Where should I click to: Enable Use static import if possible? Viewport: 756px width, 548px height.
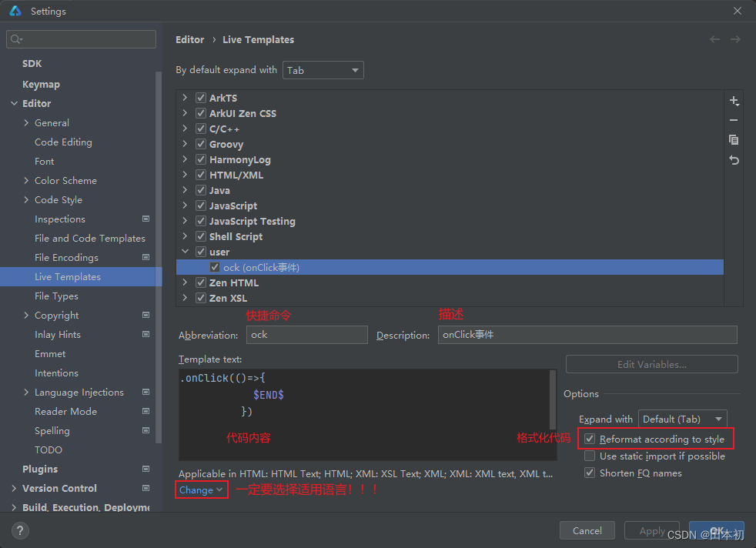click(x=589, y=456)
